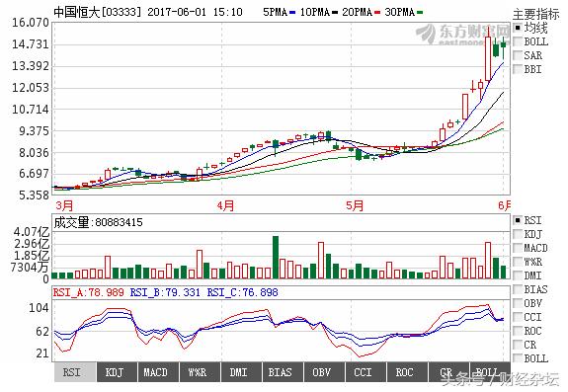The height and width of the screenshot is (392, 568).
Task: Enable the KDJ checkbox in side list
Action: [518, 234]
